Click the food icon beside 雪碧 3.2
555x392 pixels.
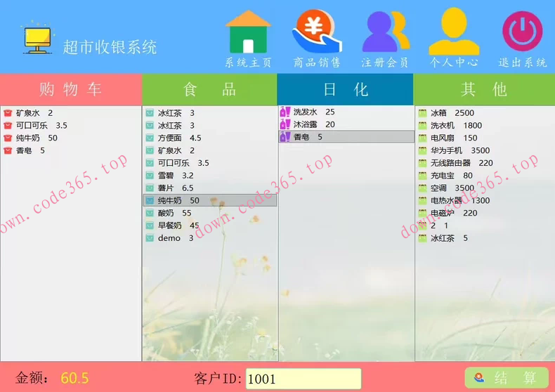[x=150, y=176]
